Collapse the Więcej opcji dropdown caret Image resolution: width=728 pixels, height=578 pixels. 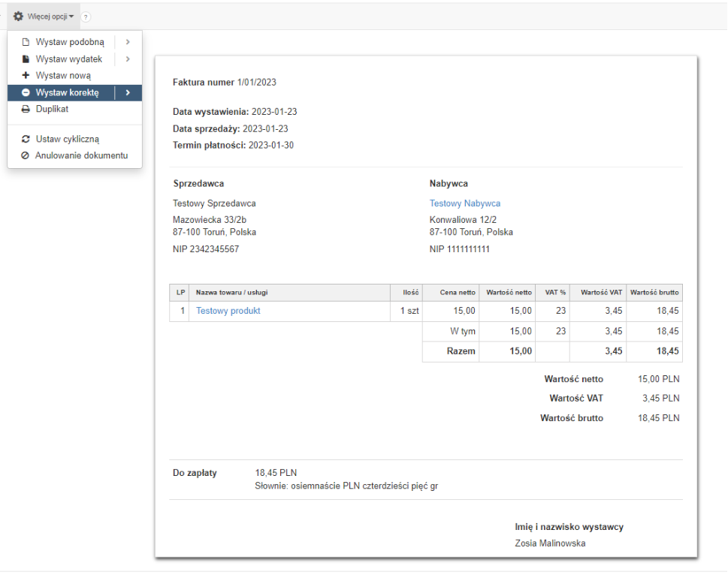coord(71,17)
